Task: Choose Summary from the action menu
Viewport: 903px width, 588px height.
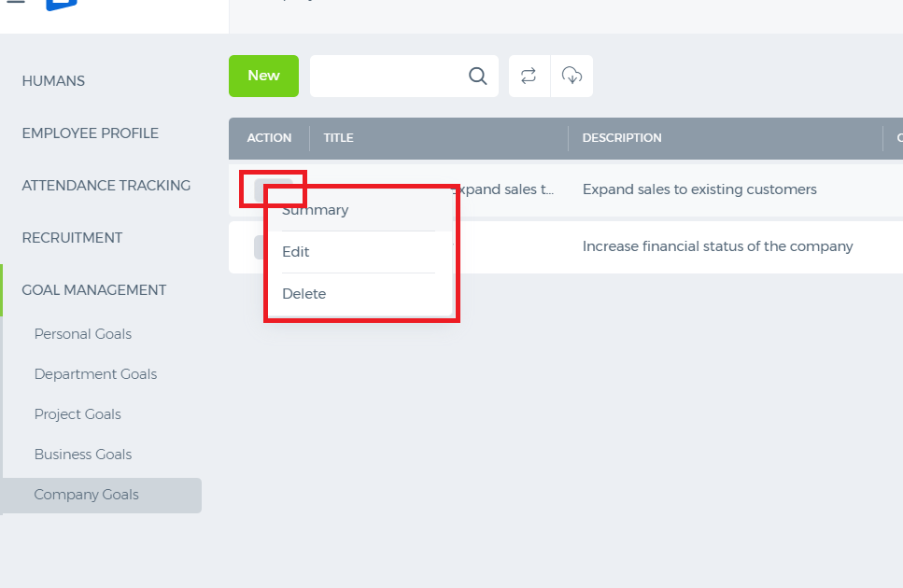Action: click(x=316, y=210)
